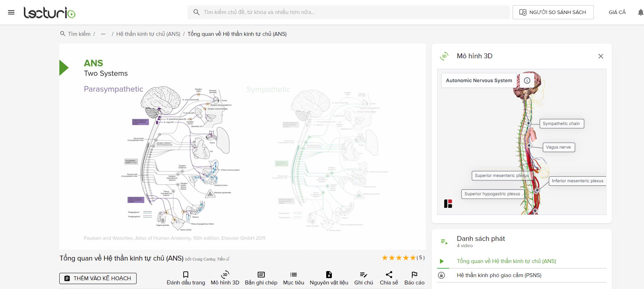The width and height of the screenshot is (644, 289).
Task: Click the lecture slide video area
Action: (x=243, y=147)
